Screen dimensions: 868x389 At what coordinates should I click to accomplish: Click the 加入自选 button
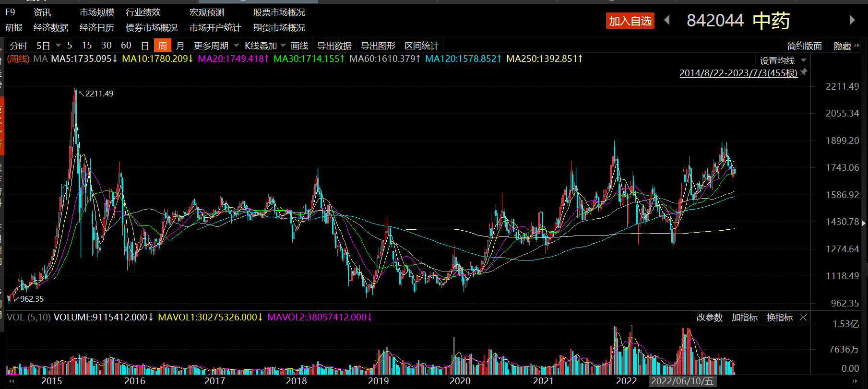point(630,21)
